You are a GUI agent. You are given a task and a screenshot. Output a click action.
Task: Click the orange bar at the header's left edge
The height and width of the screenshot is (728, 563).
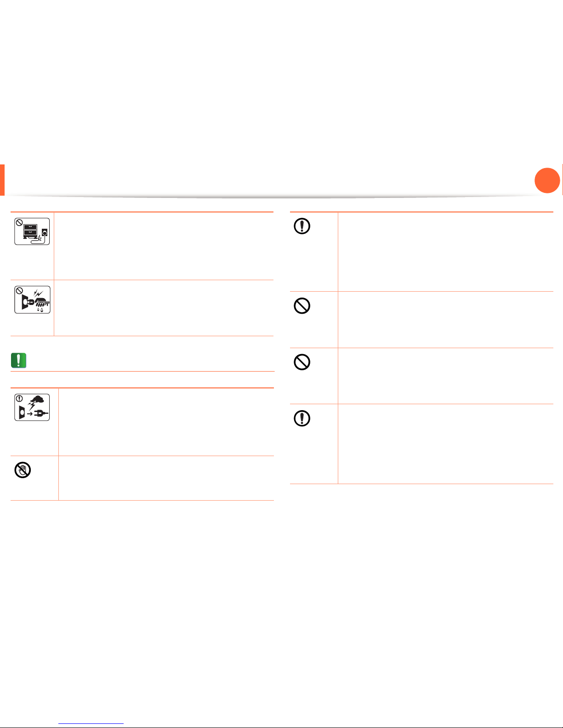(2, 180)
